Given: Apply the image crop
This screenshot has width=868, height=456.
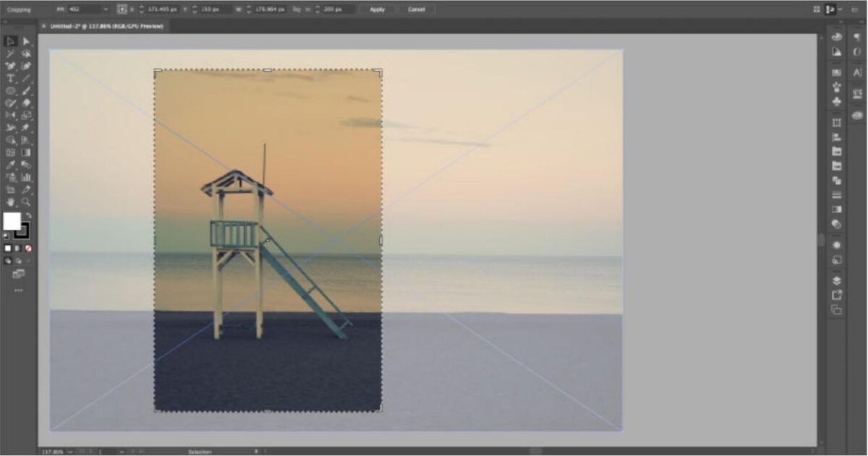Looking at the screenshot, I should tap(377, 9).
